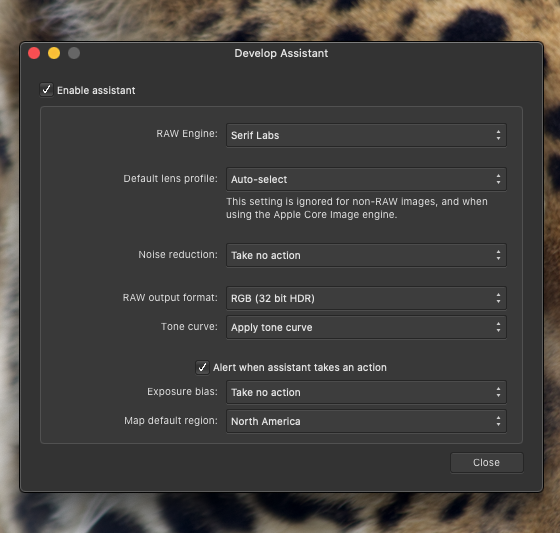Viewport: 560px width, 533px height.
Task: Open the RAW output format dropdown
Action: point(366,298)
